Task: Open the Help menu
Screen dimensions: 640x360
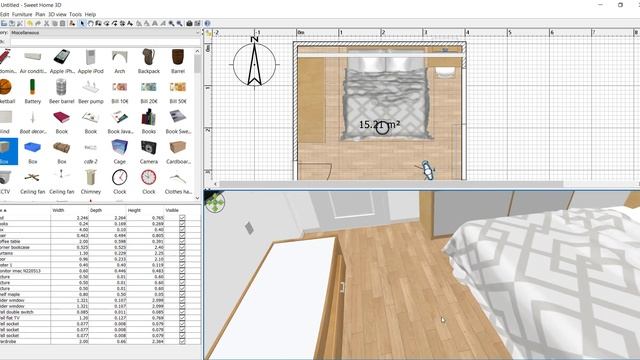Action: point(90,14)
